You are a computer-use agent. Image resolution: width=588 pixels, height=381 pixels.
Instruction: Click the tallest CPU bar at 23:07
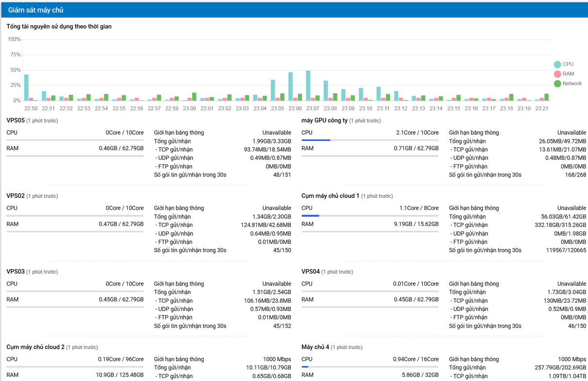[308, 86]
